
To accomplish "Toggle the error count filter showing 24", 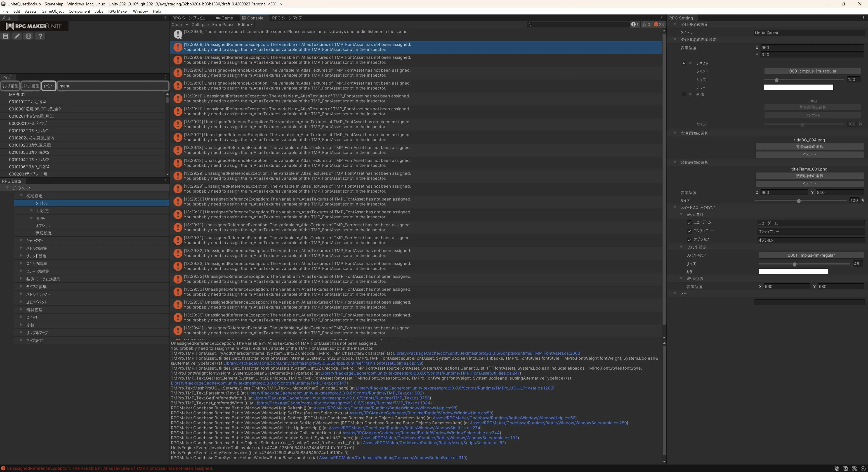I will click(x=657, y=24).
